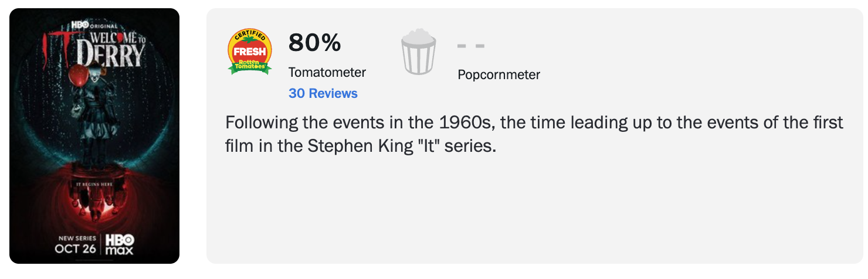
Task: Click the series synopsis paragraph
Action: [x=534, y=134]
